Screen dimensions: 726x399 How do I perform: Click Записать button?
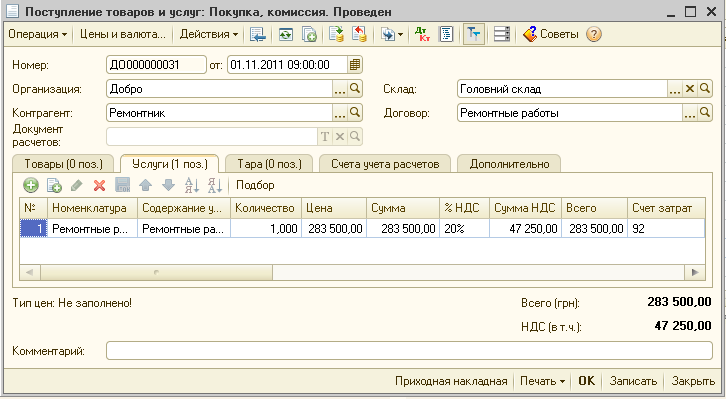tap(633, 381)
